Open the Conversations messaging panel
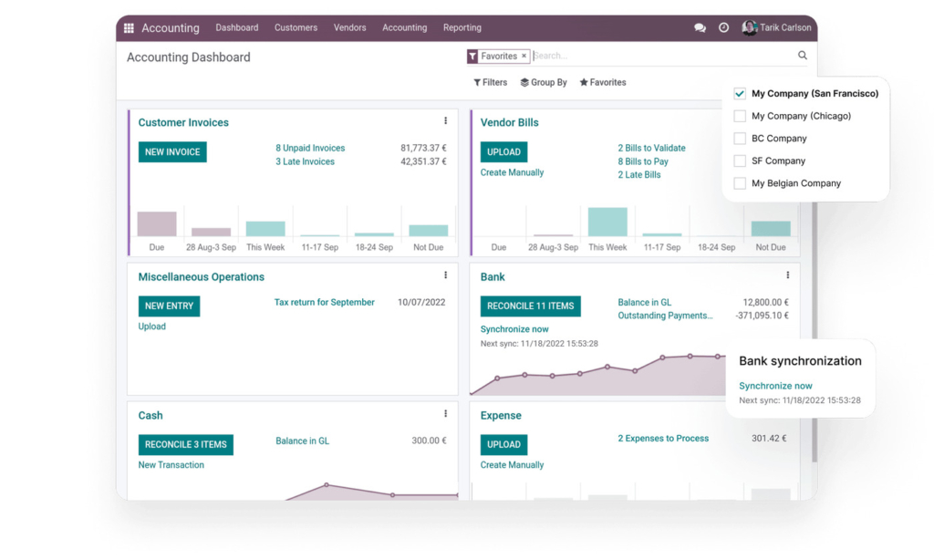This screenshot has height=560, width=934. [700, 28]
